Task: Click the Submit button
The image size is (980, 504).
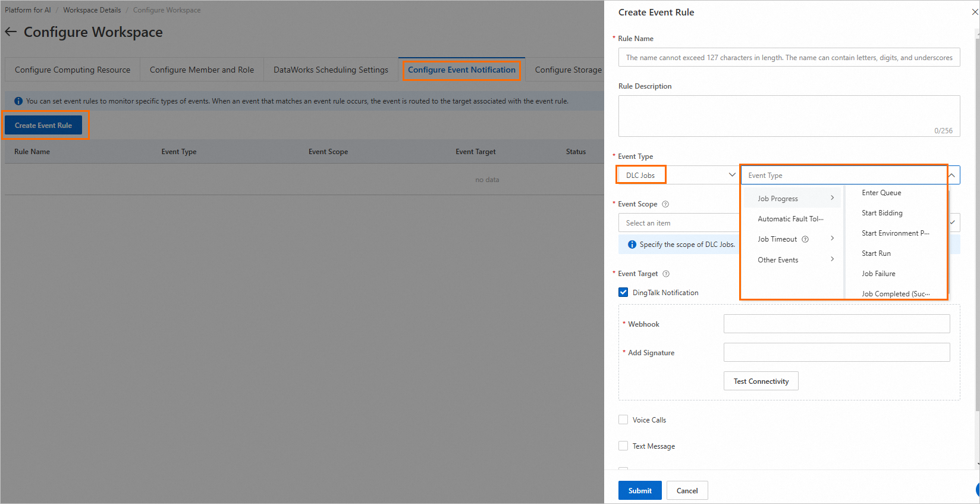Action: (x=640, y=490)
